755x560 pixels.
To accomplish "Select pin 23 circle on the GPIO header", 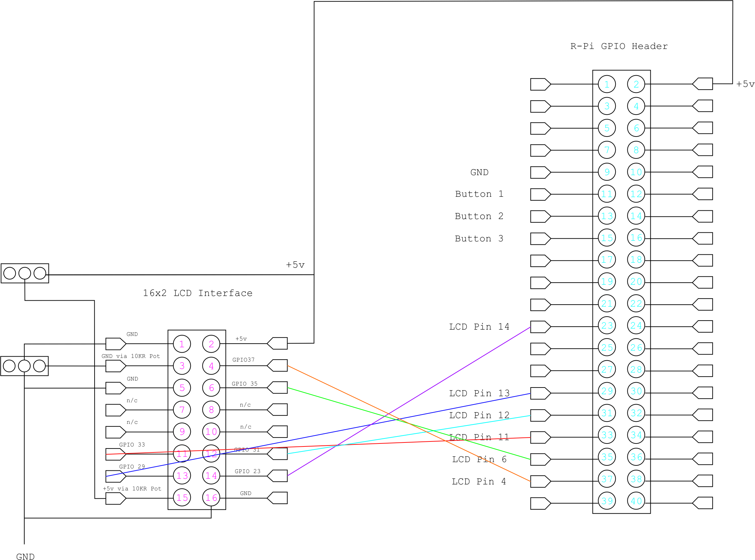I will [606, 325].
